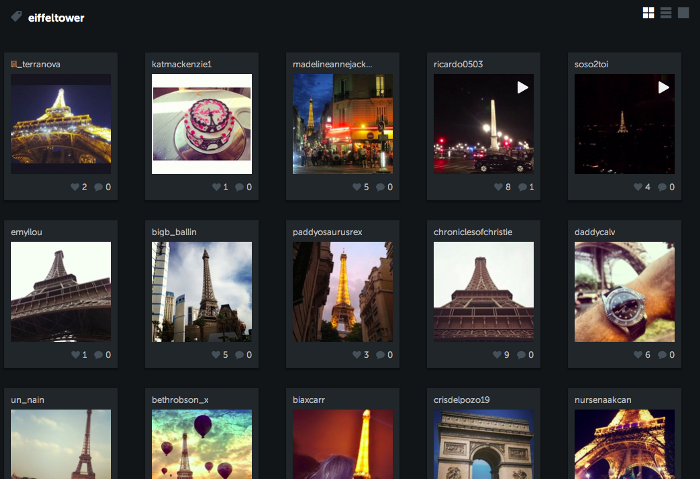Image resolution: width=700 pixels, height=479 pixels.
Task: Switch to grid view layout
Action: [648, 13]
